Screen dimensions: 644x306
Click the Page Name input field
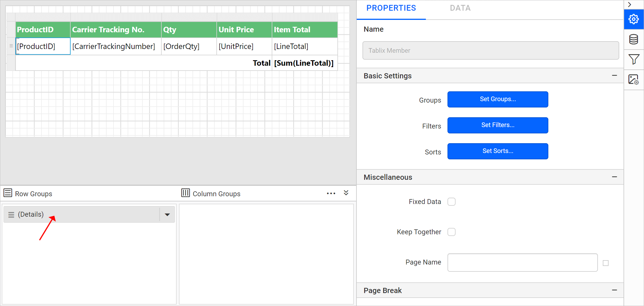522,262
